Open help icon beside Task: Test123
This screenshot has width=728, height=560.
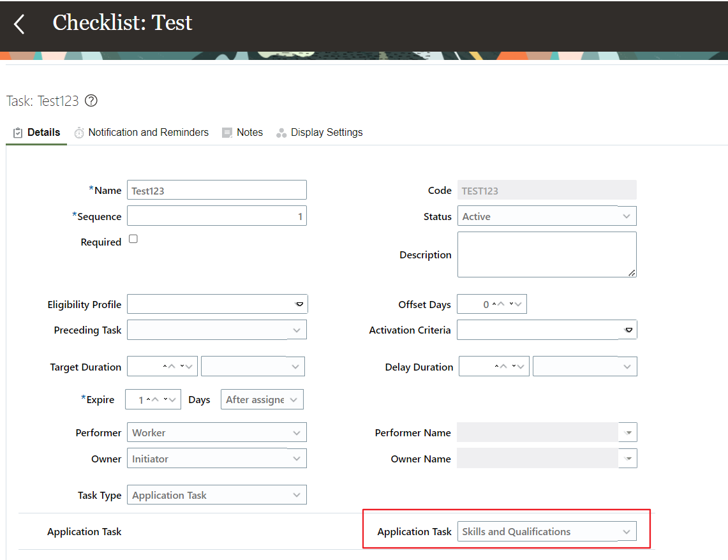click(91, 101)
